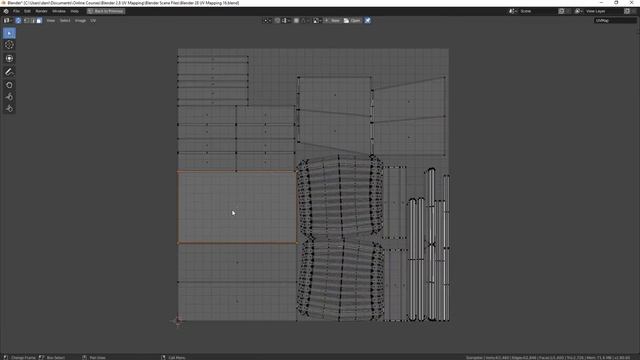The image size is (640, 360).
Task: Click the View Layer name field
Action: point(604,11)
